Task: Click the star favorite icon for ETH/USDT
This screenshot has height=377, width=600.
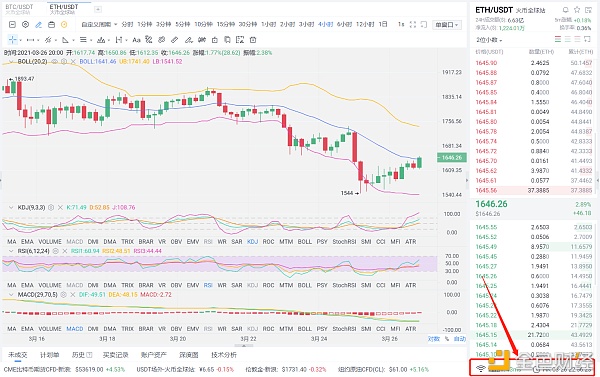Action: point(577,10)
